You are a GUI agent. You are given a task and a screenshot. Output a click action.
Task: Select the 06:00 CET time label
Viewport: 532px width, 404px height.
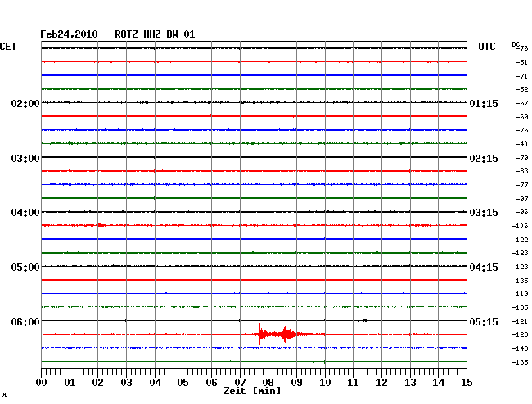pyautogui.click(x=25, y=321)
